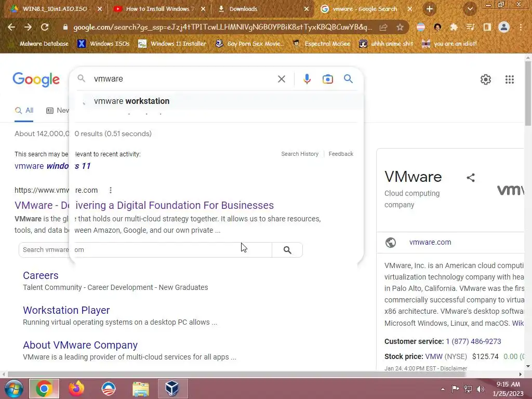Click the Google logo
532x399 pixels.
36,79
